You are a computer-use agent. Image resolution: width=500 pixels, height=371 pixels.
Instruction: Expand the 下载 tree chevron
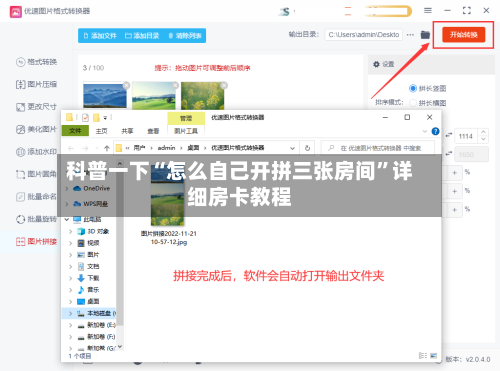click(x=70, y=278)
